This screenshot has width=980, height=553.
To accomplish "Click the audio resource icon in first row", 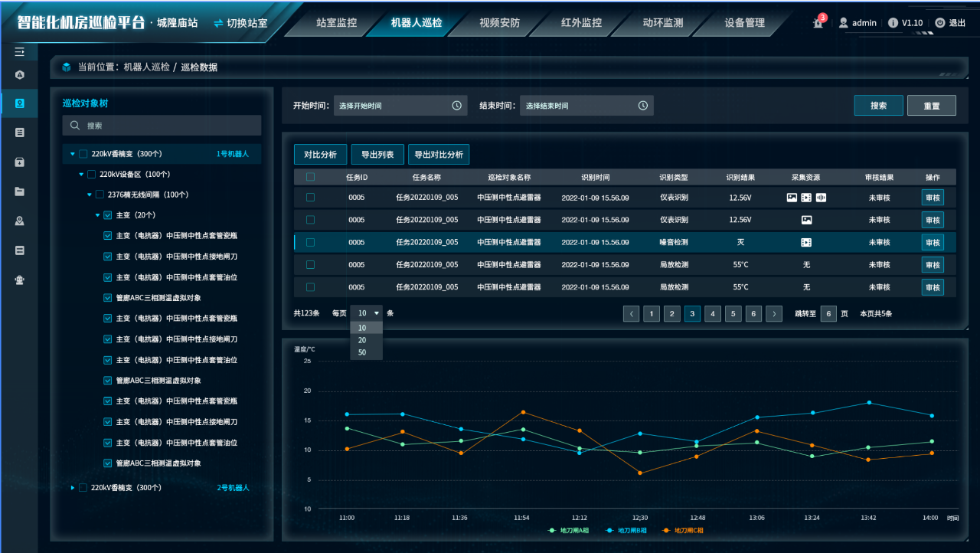I will point(821,198).
